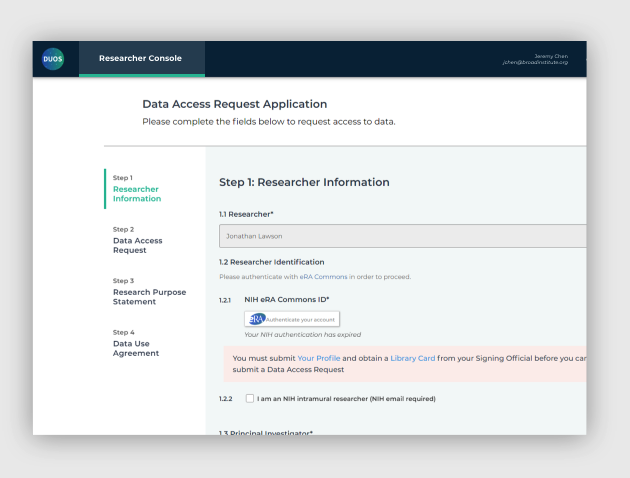Viewport: 630px width, 478px height.
Task: Click the 'Your NIH authentication has expired' message
Action: [x=301, y=335]
